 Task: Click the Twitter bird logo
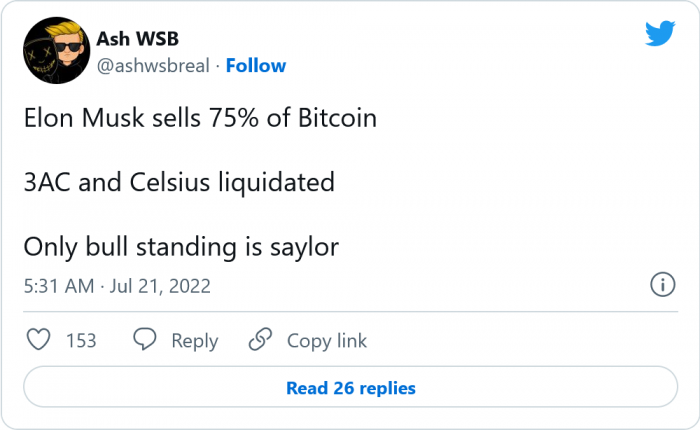660,34
